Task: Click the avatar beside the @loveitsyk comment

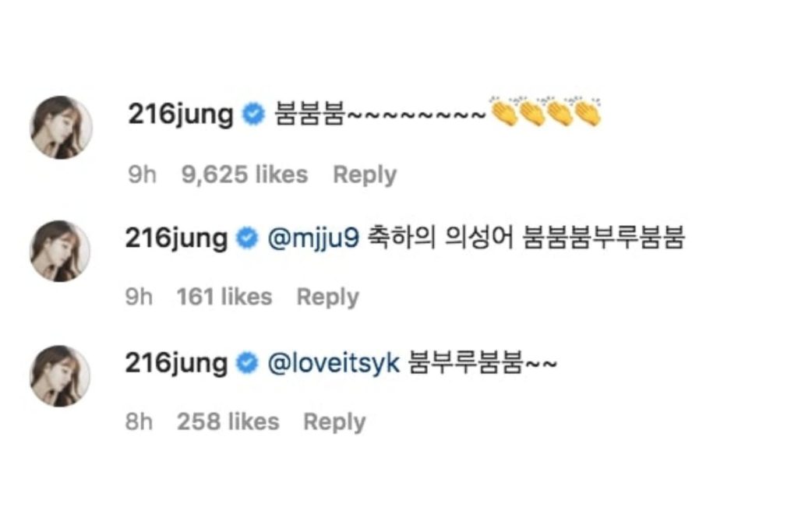Action: 61,375
